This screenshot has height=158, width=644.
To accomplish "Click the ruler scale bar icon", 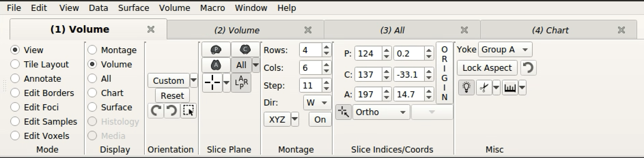I will click(510, 88).
